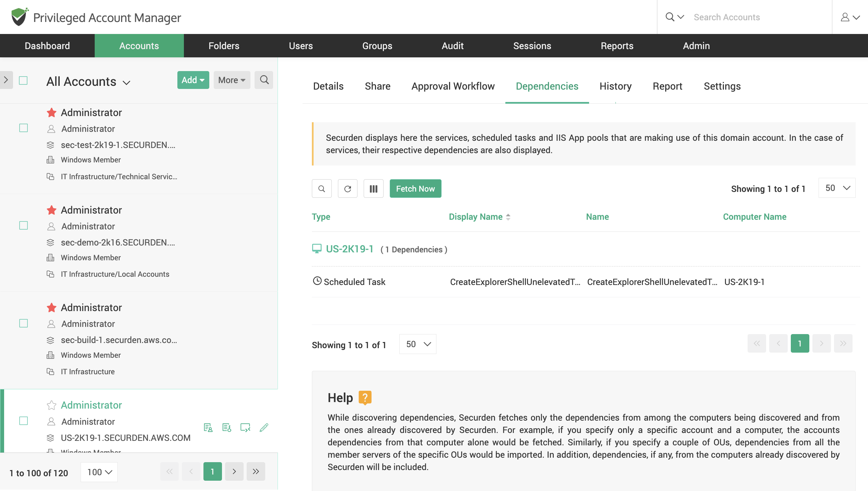The image size is (868, 491).
Task: Check the sec-demo-2k16 Administrator checkbox
Action: pyautogui.click(x=23, y=226)
